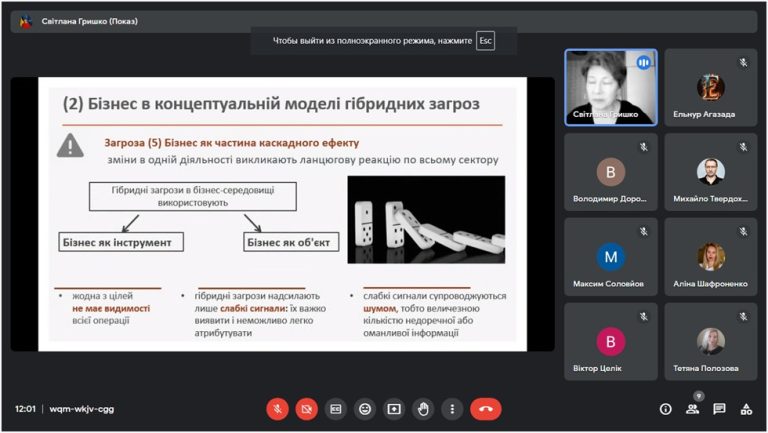768x433 pixels.
Task: Select Ельнур Агазада participant tile
Action: [x=711, y=88]
